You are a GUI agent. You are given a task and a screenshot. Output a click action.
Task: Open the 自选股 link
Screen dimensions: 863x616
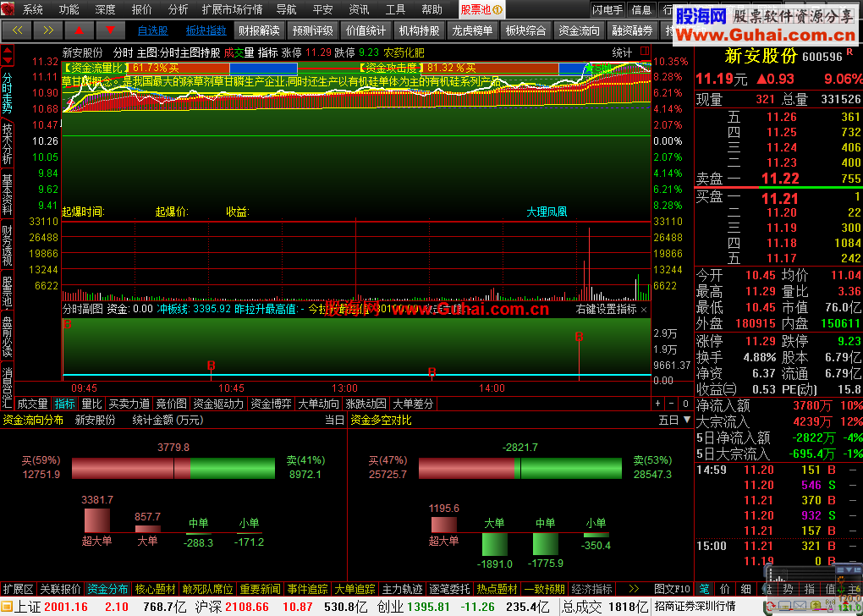tap(152, 30)
